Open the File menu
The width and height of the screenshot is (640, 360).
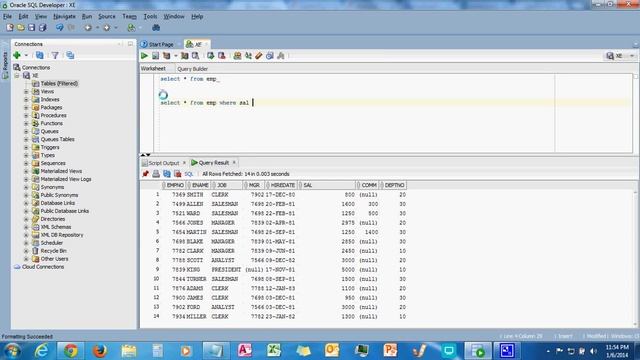click(x=7, y=16)
